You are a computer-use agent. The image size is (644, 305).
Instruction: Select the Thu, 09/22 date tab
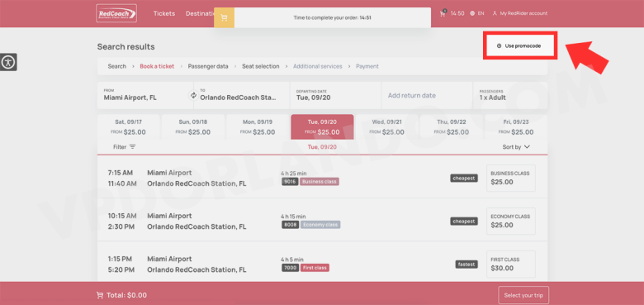(452, 127)
